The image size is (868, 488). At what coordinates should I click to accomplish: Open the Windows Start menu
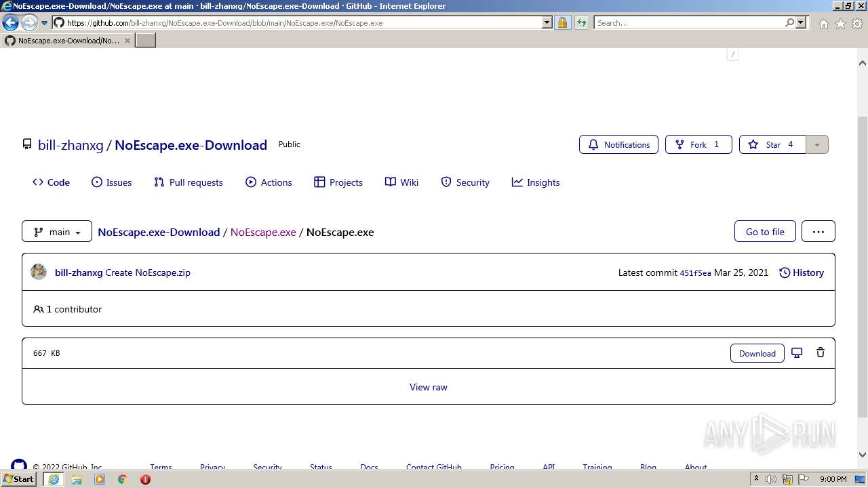click(19, 479)
